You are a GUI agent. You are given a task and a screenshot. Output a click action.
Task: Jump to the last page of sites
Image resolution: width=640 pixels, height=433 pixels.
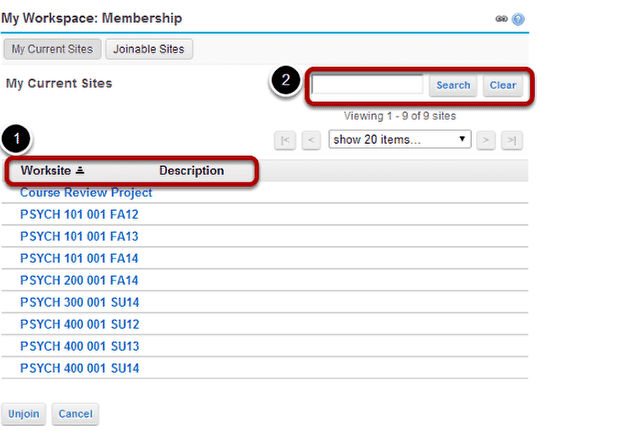pos(512,140)
